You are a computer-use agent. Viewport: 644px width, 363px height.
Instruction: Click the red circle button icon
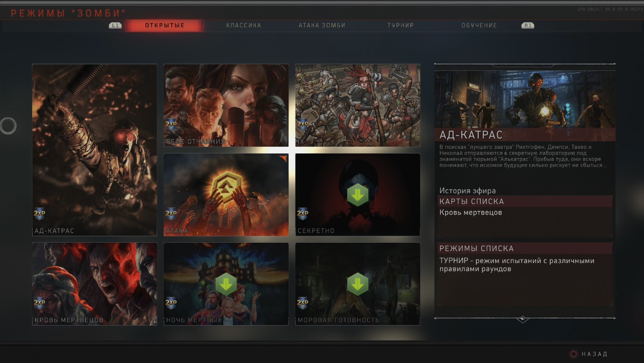574,354
